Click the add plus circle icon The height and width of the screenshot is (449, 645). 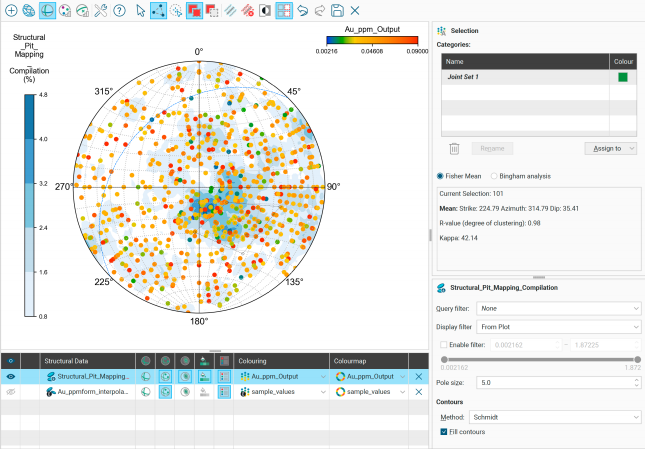pos(10,10)
